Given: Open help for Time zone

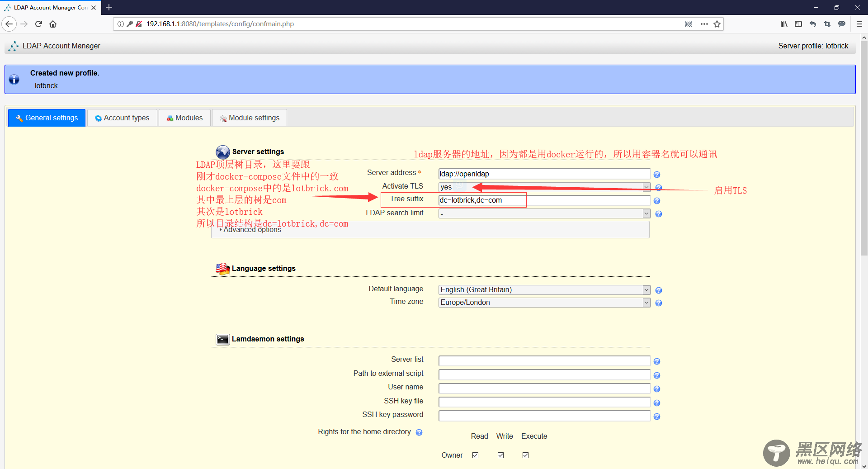Looking at the screenshot, I should (659, 303).
